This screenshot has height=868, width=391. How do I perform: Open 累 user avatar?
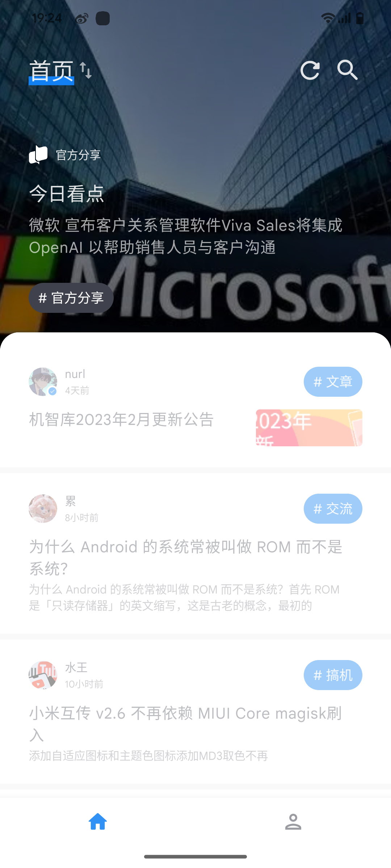pyautogui.click(x=43, y=509)
